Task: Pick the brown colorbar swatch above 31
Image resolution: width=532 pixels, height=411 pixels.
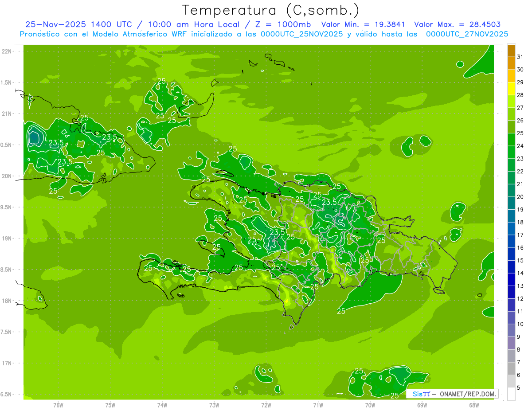Action: 511,51
